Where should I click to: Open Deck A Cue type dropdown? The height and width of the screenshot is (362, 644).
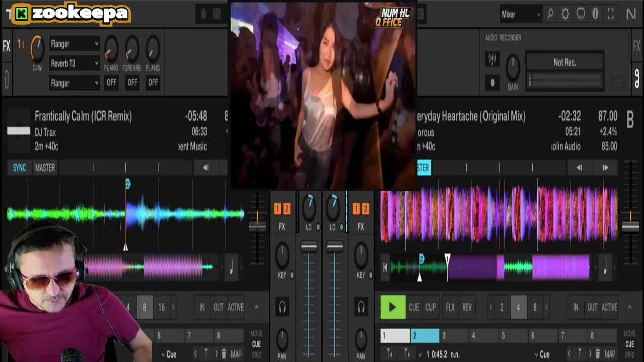tap(168, 354)
